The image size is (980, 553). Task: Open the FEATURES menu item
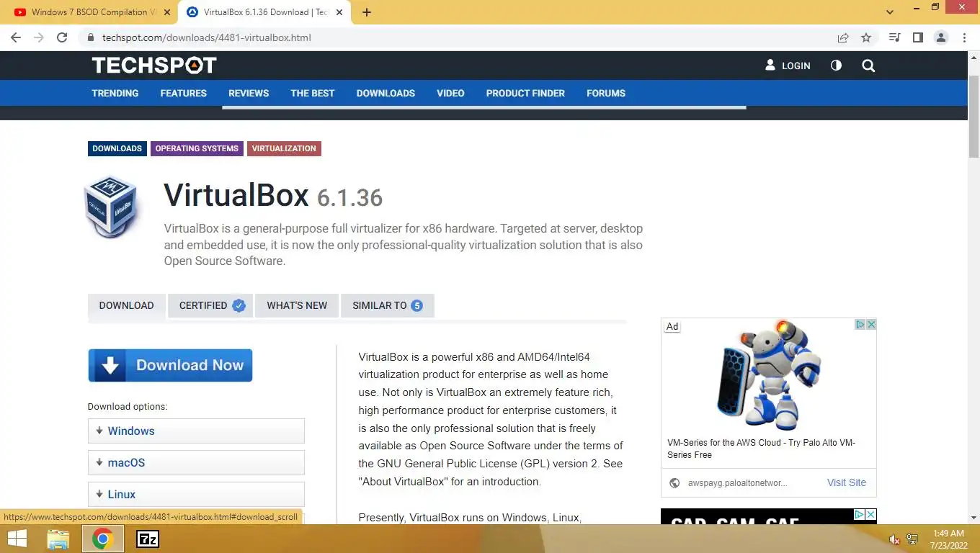(x=184, y=93)
